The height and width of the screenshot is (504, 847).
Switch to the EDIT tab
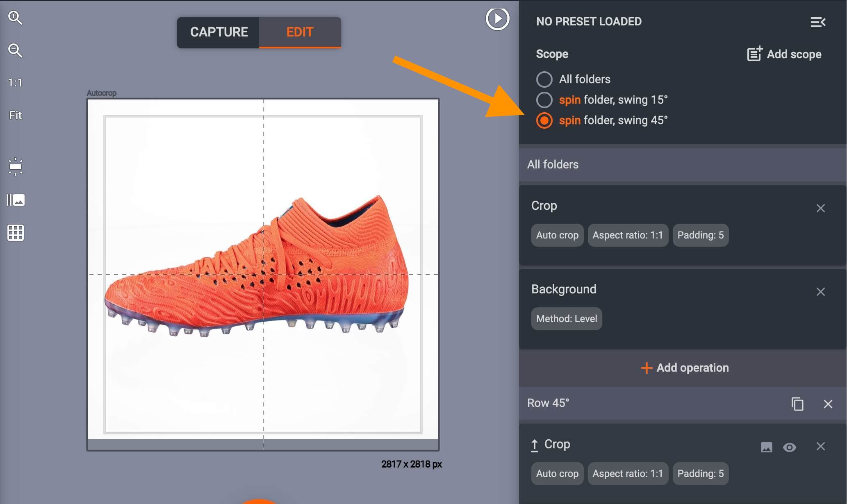[x=300, y=32]
